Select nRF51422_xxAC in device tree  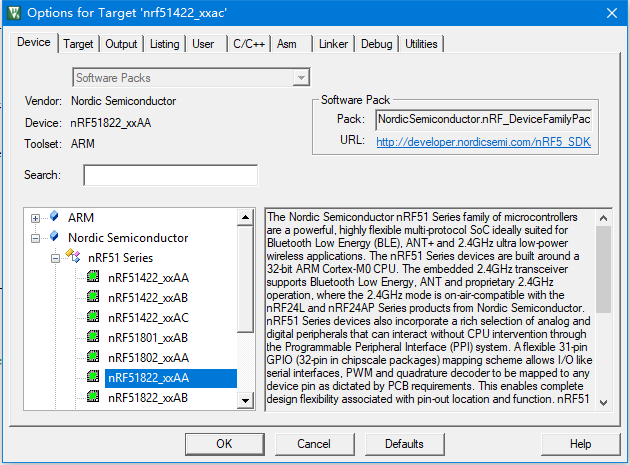(148, 318)
